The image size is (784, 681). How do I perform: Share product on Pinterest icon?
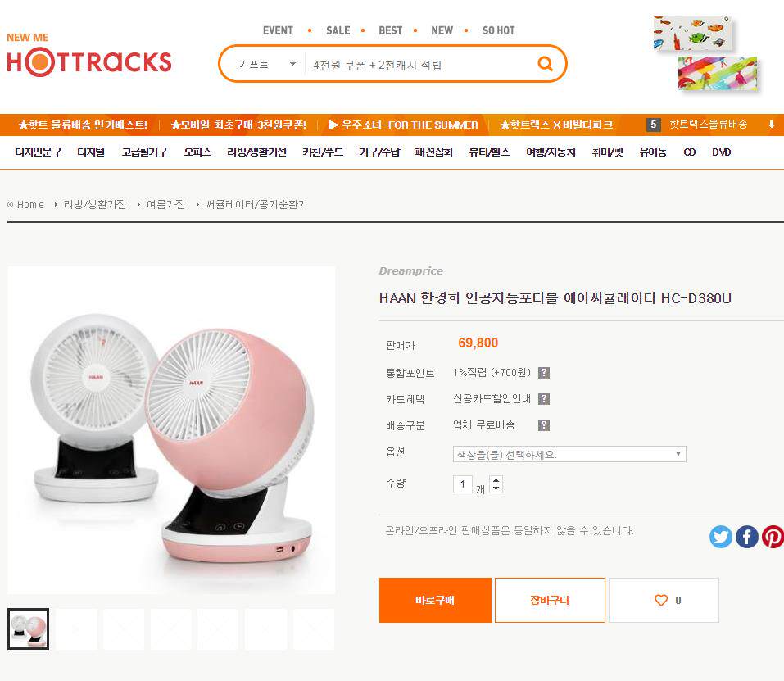(773, 537)
